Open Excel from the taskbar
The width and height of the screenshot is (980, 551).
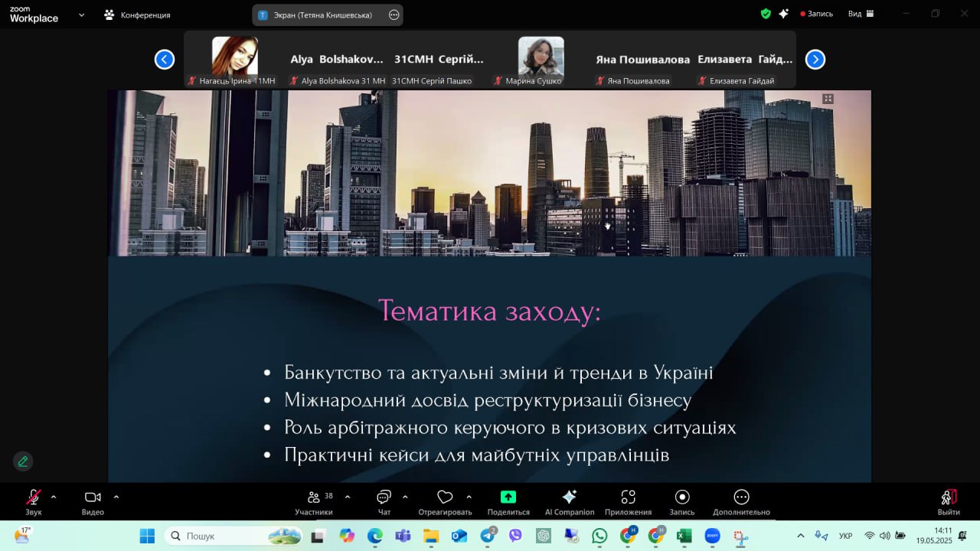(x=684, y=536)
